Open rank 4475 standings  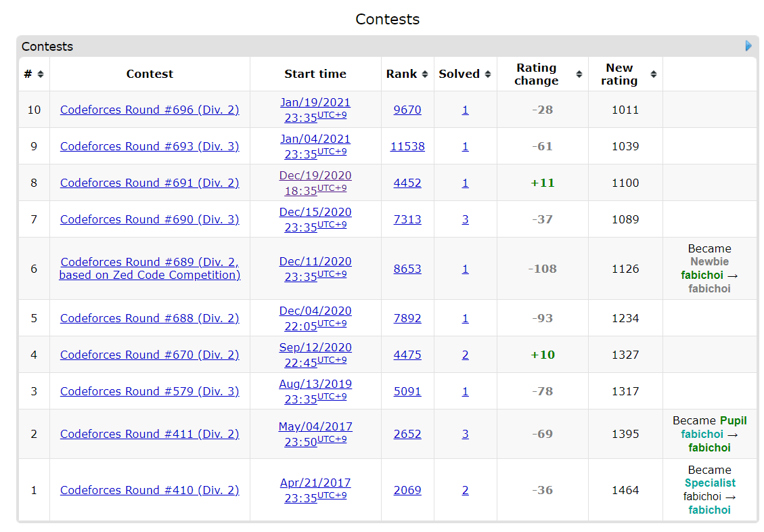(407, 355)
